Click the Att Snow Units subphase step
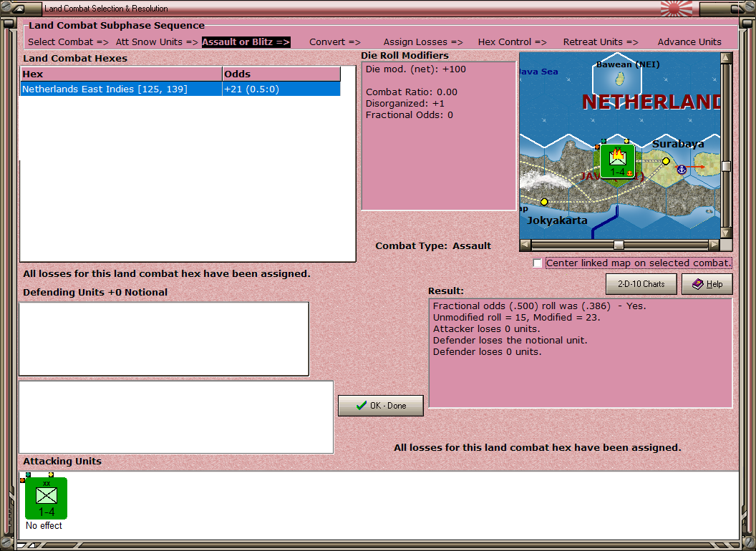756x551 pixels. click(x=157, y=42)
